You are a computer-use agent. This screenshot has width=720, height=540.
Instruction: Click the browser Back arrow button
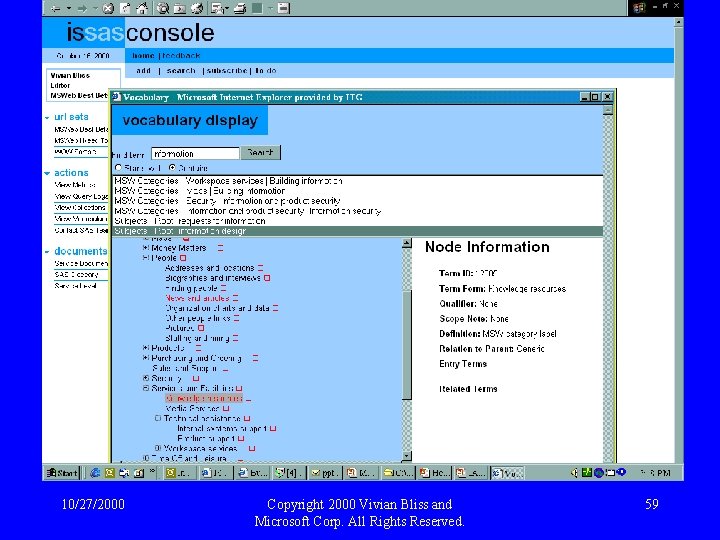pos(56,8)
